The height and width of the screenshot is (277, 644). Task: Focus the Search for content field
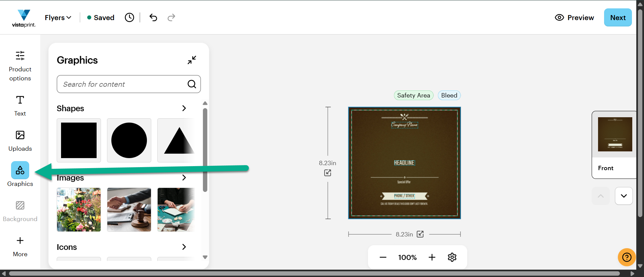[129, 84]
